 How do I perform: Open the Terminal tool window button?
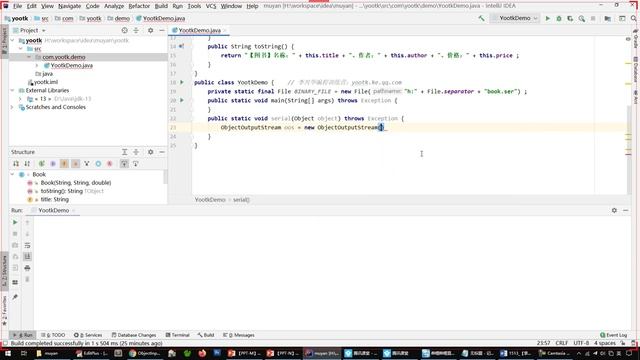click(178, 335)
